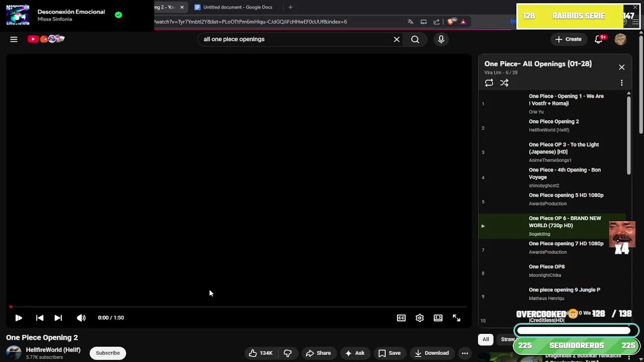Screen dimensions: 644x362
Task: Open HellfireWorld channel avatar
Action: (14, 353)
